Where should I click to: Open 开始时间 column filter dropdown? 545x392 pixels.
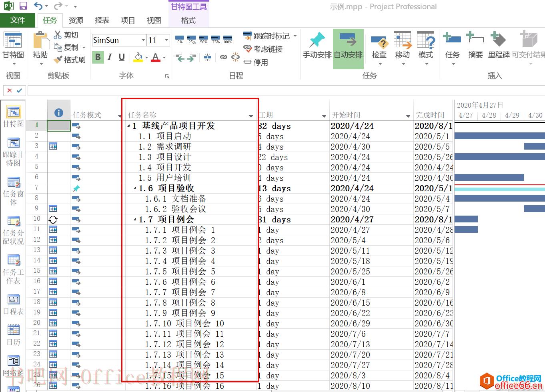coord(408,116)
